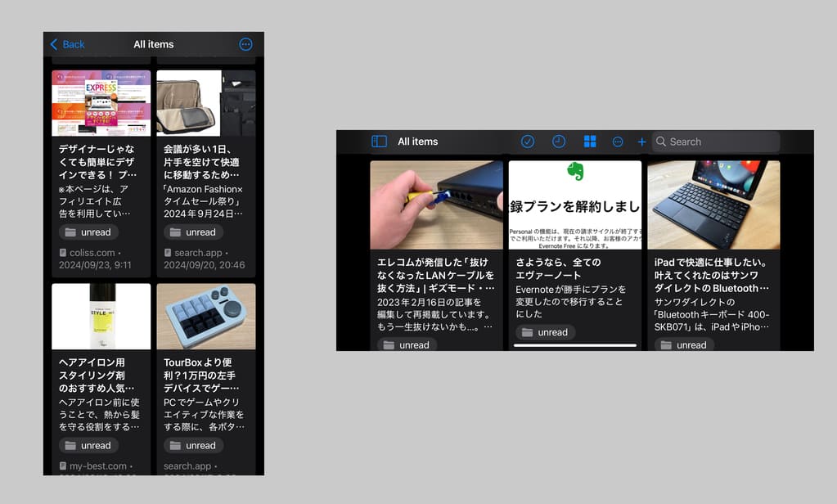The width and height of the screenshot is (837, 504).
Task: Tap unread tag on iPad keyboard card
Action: point(684,345)
